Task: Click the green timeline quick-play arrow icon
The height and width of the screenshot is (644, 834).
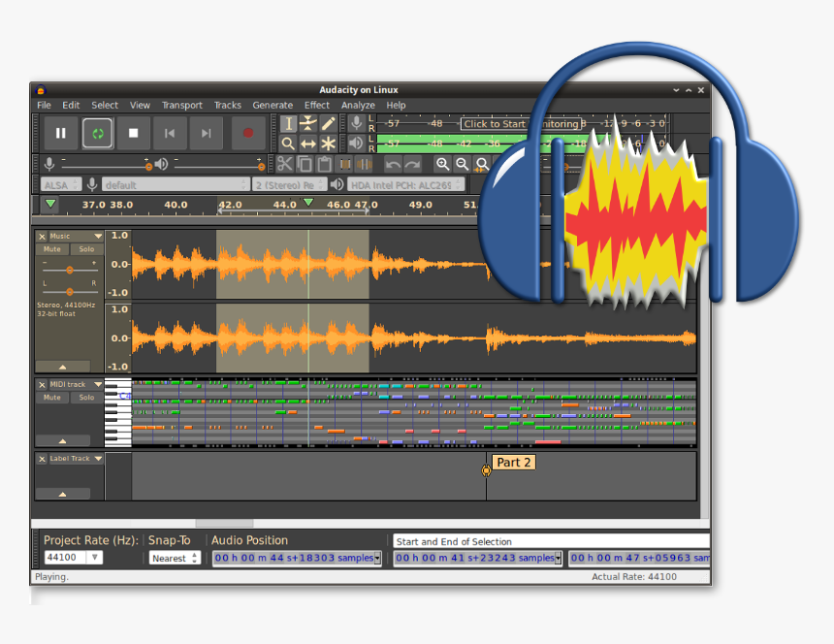Action: pyautogui.click(x=50, y=205)
